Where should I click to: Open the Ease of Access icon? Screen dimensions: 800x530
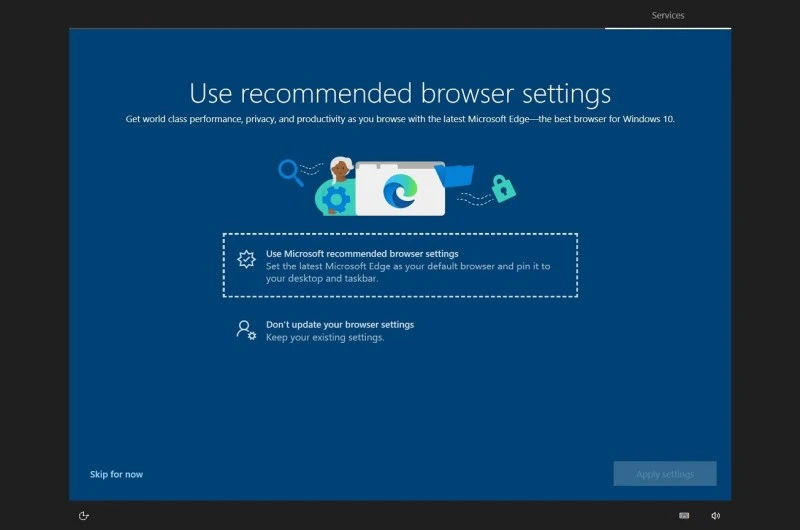pyautogui.click(x=84, y=516)
